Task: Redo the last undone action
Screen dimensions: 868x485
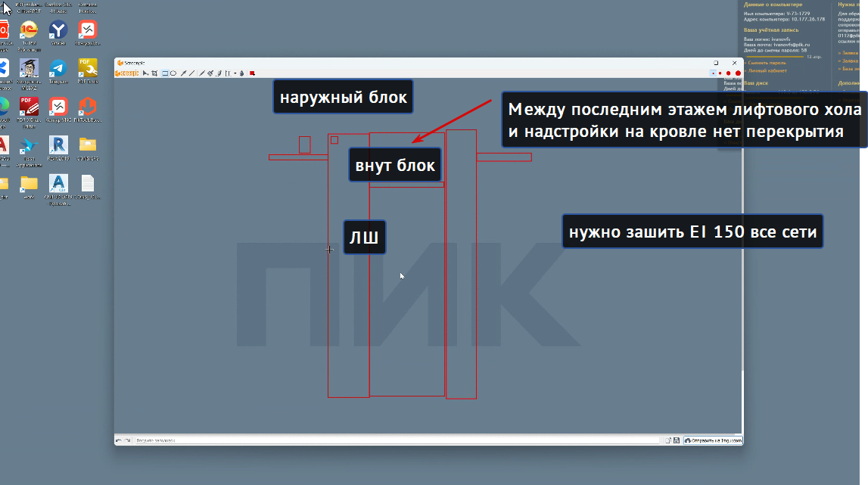Action: coord(127,440)
